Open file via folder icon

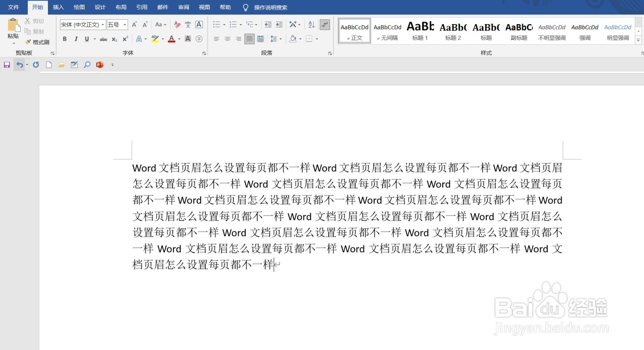click(x=61, y=65)
